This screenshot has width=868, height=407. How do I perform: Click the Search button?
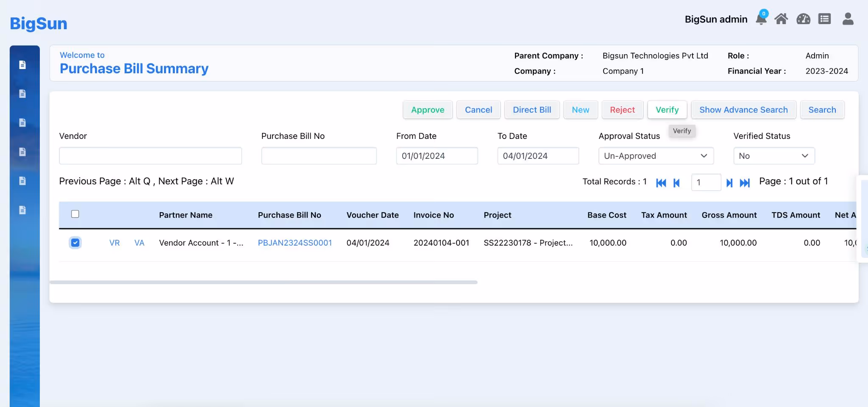pyautogui.click(x=822, y=110)
